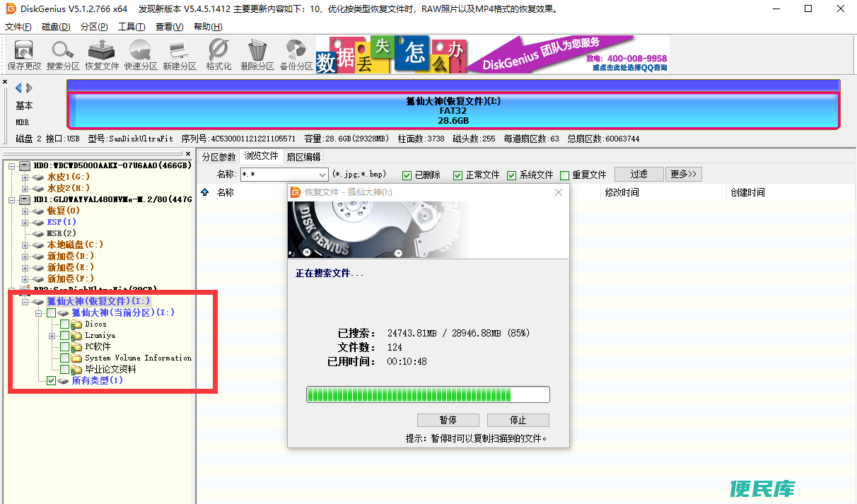Click the Delete Partition (删除分区) trash icon
This screenshot has height=504, width=857.
tap(257, 55)
